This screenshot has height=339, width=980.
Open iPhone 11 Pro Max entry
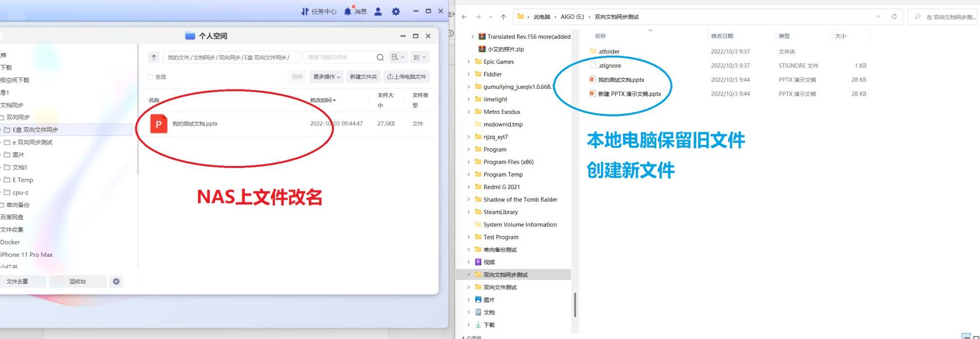27,255
